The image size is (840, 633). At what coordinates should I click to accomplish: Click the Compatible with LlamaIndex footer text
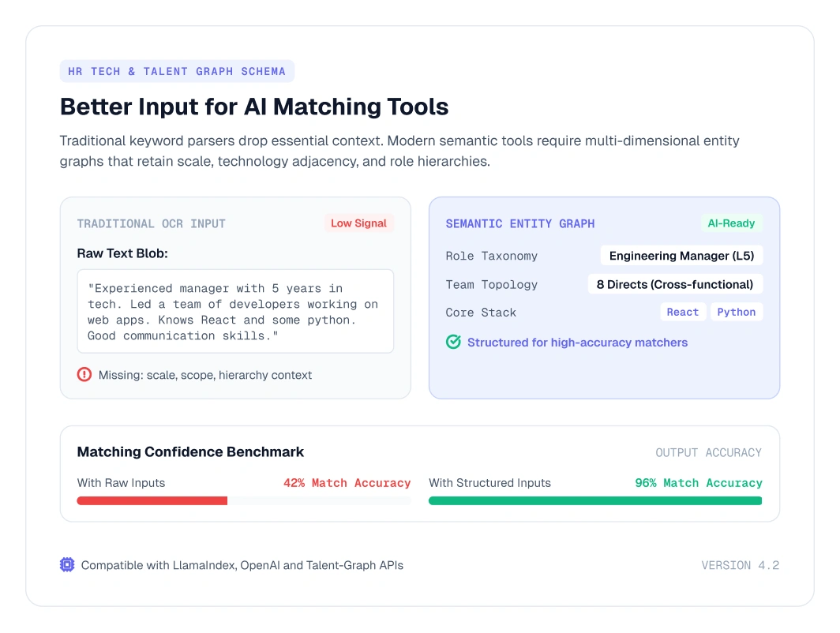[242, 565]
